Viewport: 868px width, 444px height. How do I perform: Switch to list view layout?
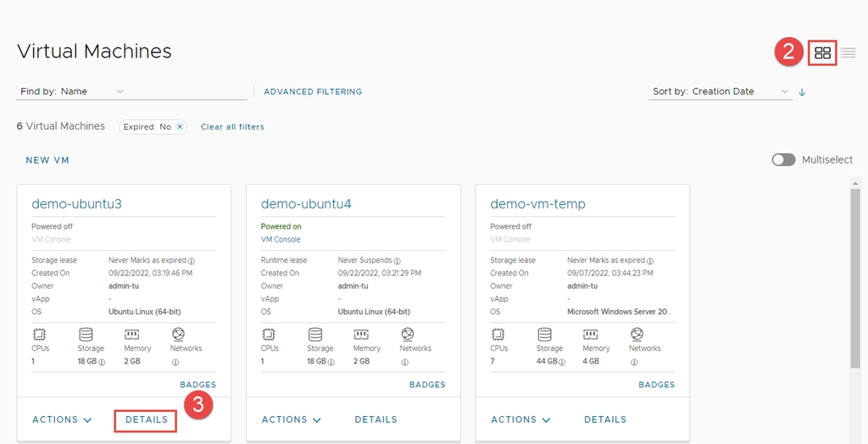point(848,53)
